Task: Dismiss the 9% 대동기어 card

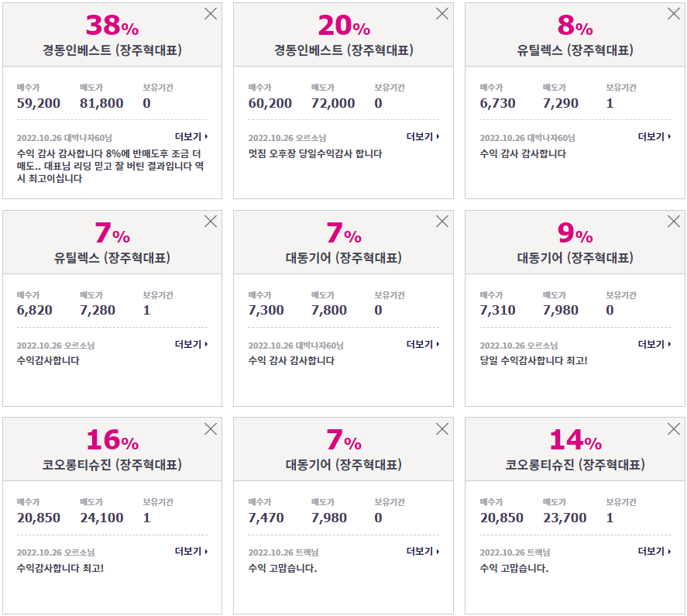Action: (x=673, y=221)
